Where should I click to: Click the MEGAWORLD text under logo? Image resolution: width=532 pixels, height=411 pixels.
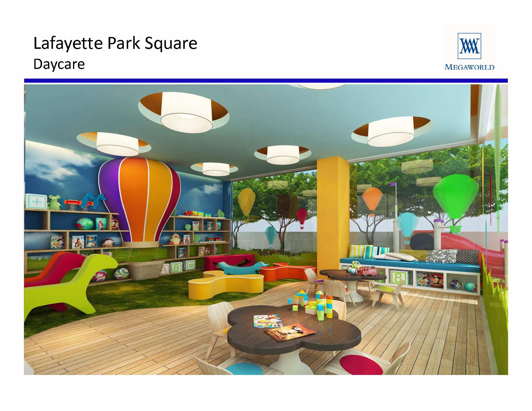tap(469, 67)
